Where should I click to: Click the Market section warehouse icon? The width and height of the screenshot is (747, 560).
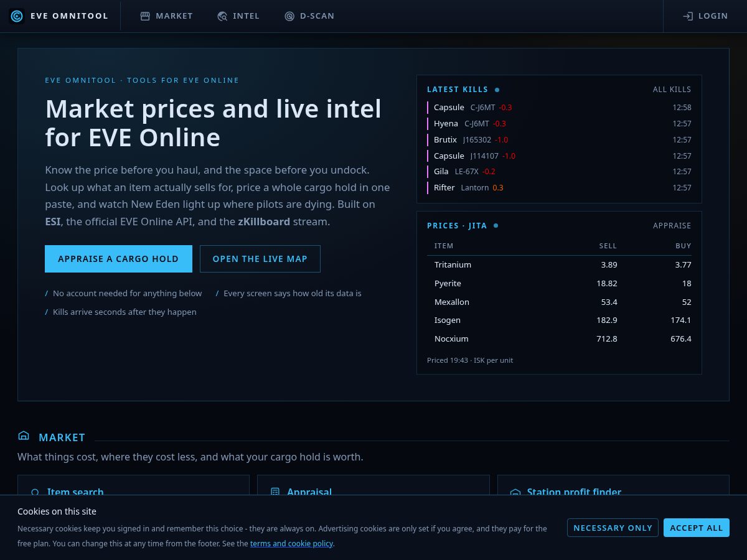[x=24, y=436]
